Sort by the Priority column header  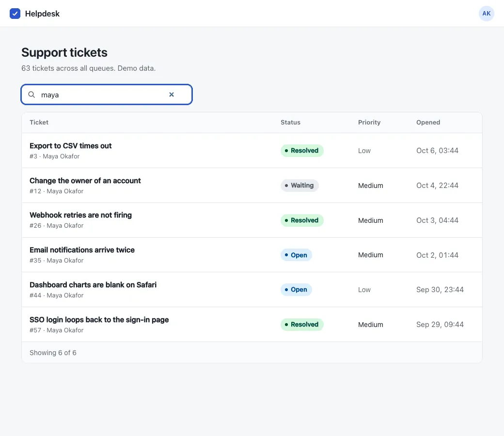pyautogui.click(x=369, y=123)
